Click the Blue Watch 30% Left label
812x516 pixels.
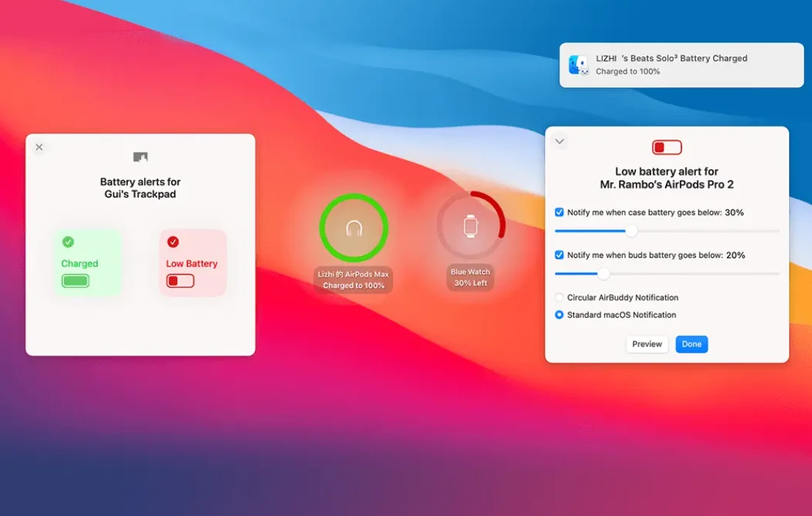click(470, 277)
